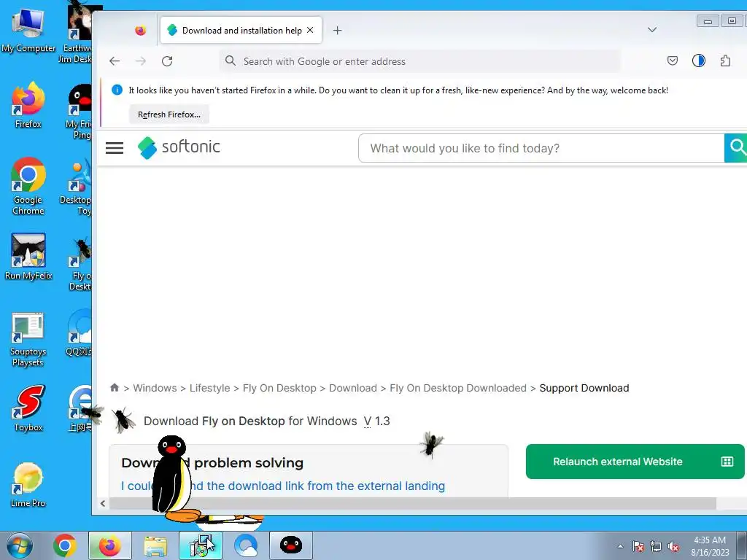Switch to Firefox taskbar button

(109, 545)
